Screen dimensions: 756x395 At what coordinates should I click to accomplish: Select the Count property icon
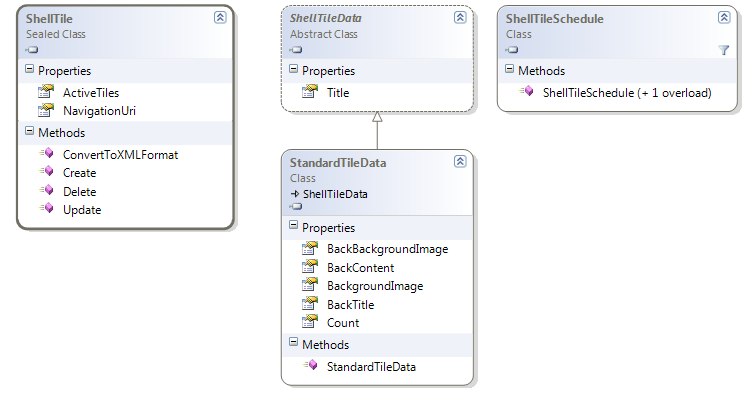(x=310, y=322)
